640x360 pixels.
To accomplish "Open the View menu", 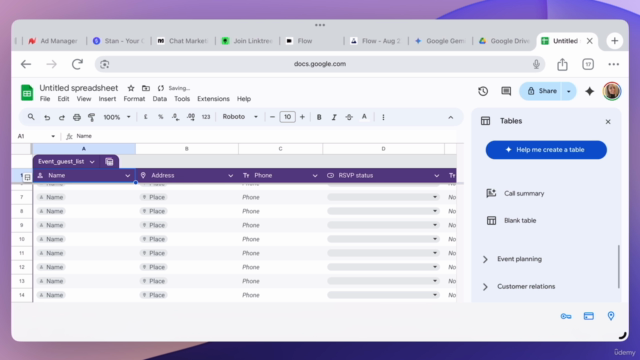I will click(x=84, y=99).
